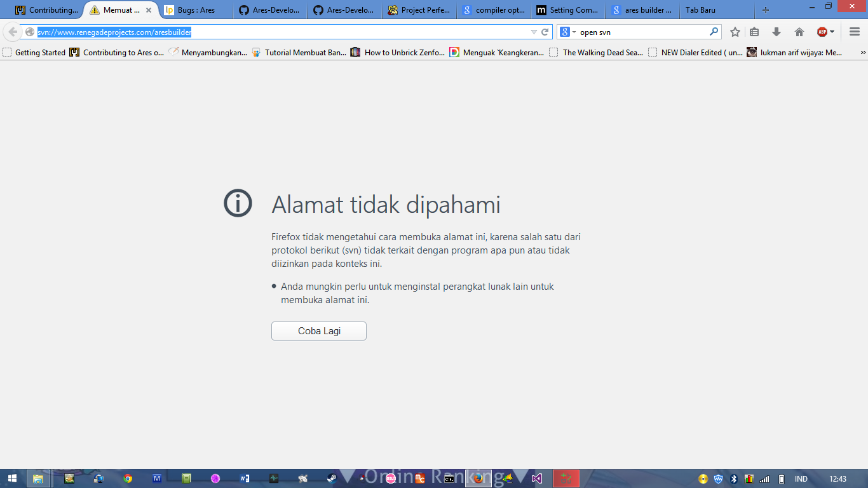Go to the Home page icon
This screenshot has width=868, height=488.
[799, 32]
